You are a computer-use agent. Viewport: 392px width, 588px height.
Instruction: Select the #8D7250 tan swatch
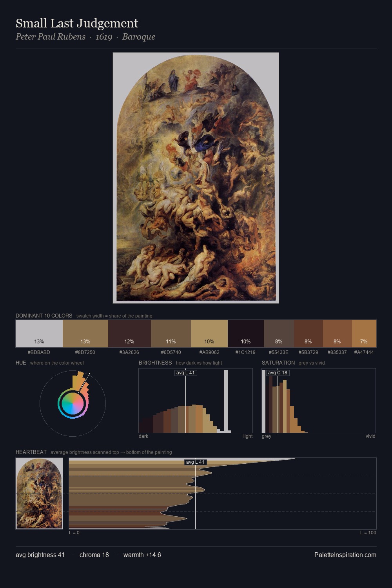point(85,334)
